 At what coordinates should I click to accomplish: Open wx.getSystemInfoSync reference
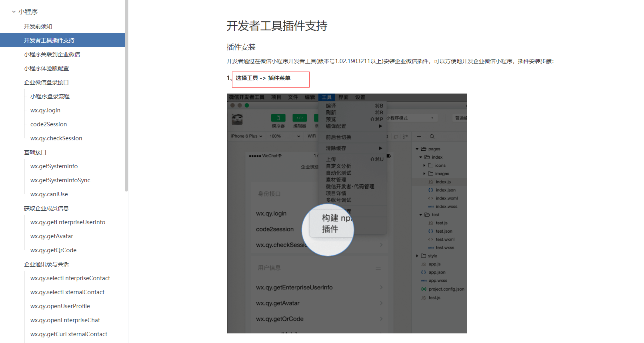60,180
